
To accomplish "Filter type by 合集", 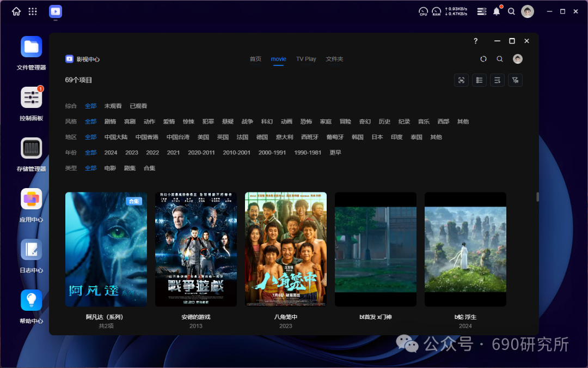I will click(x=149, y=168).
